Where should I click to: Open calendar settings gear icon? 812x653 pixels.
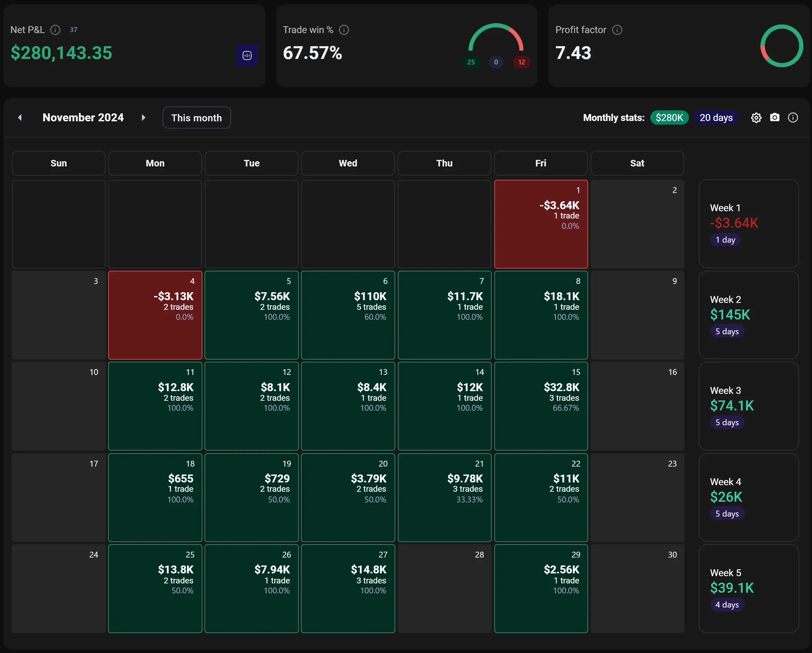(x=756, y=118)
